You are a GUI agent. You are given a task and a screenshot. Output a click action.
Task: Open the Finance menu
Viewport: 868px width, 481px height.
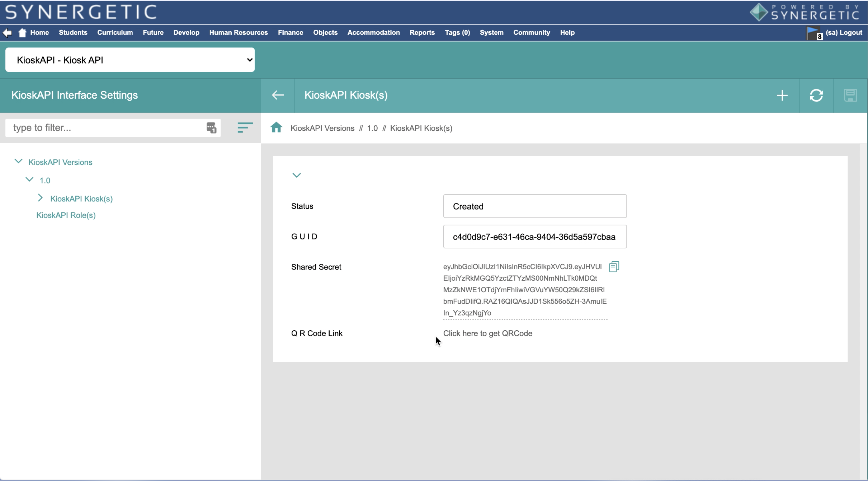tap(290, 33)
